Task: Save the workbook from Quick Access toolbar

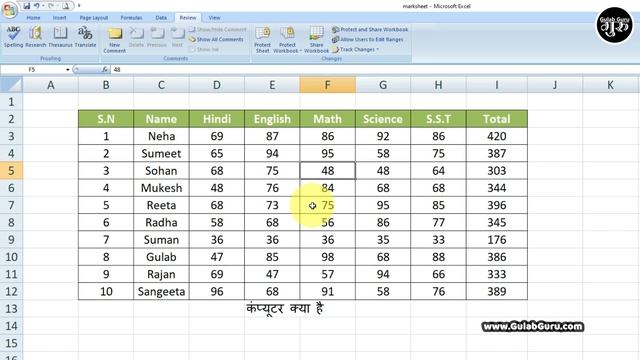Action: click(27, 6)
